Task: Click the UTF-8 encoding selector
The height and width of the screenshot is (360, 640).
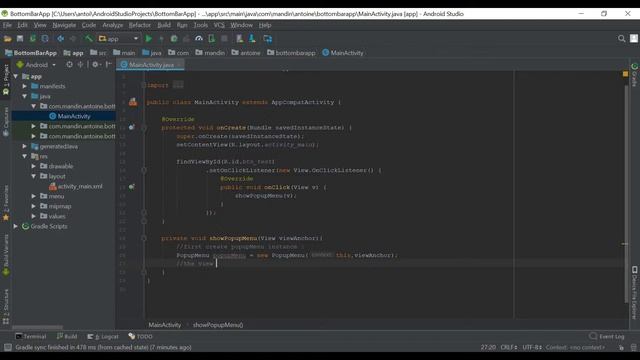Action: (532, 347)
